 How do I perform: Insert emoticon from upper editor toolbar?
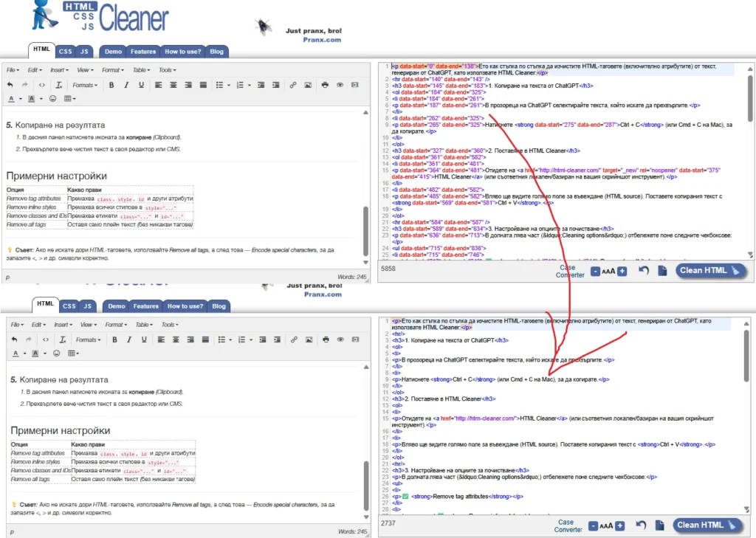click(x=52, y=98)
